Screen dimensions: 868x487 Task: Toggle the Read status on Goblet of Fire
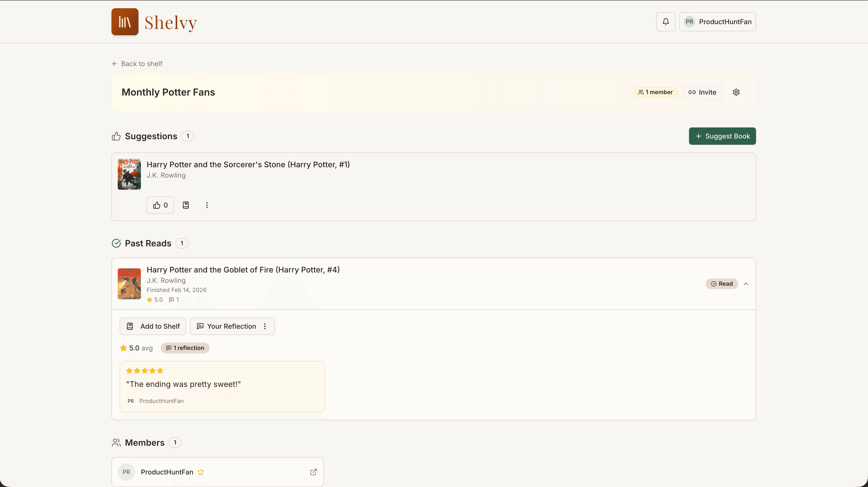[722, 283]
